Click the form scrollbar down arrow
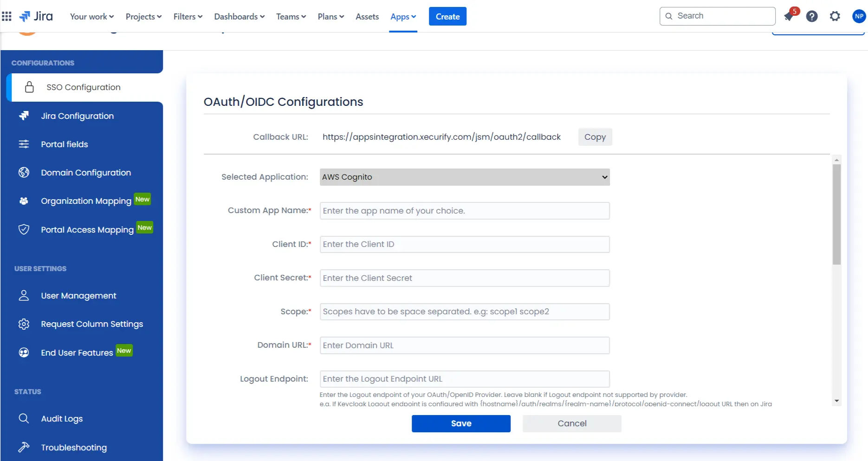 pos(836,401)
